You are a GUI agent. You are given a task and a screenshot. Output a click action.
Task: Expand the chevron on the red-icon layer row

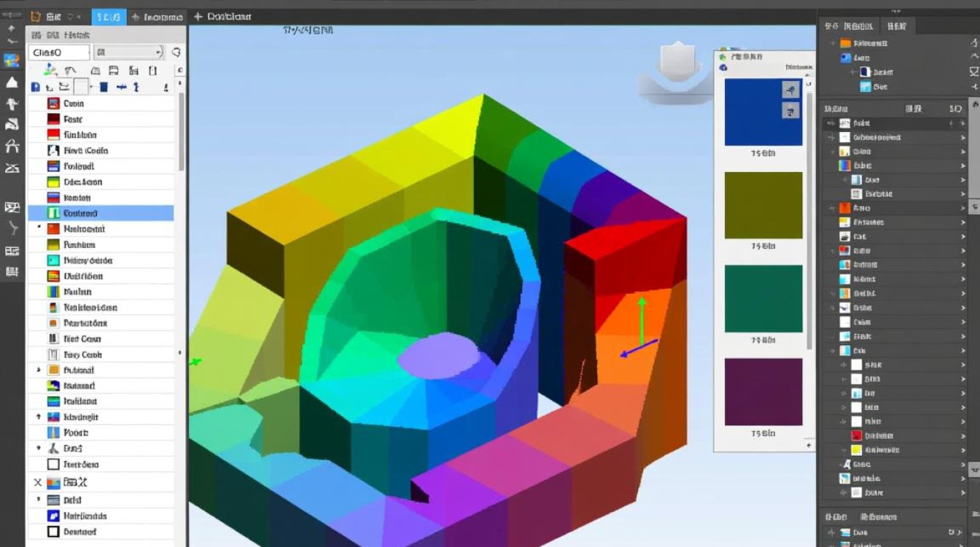tap(962, 435)
